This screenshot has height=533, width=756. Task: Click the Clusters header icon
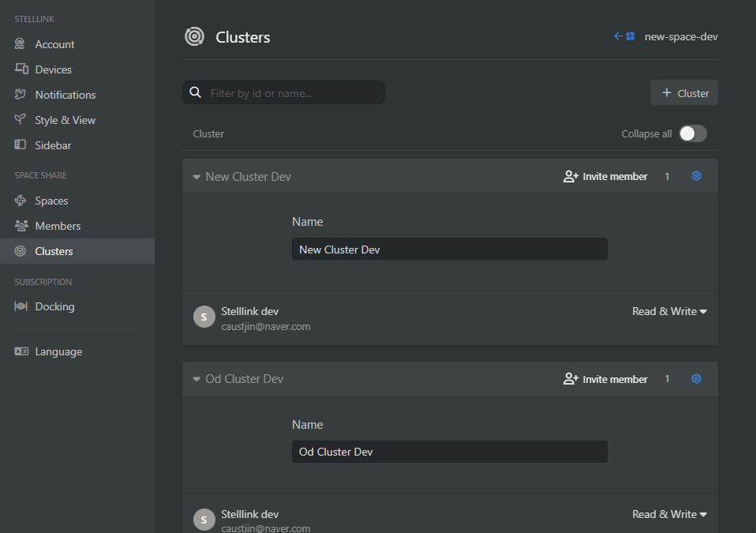(x=194, y=36)
